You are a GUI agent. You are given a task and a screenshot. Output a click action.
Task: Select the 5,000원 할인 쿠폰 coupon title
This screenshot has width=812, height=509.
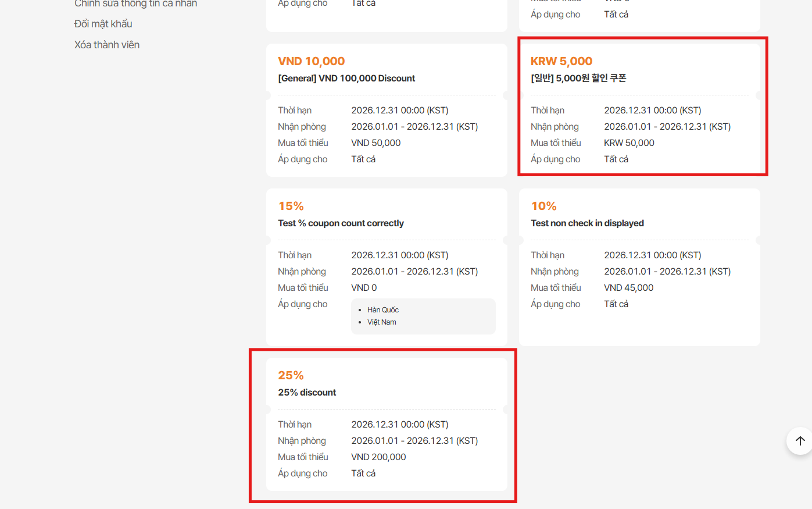[x=578, y=79]
